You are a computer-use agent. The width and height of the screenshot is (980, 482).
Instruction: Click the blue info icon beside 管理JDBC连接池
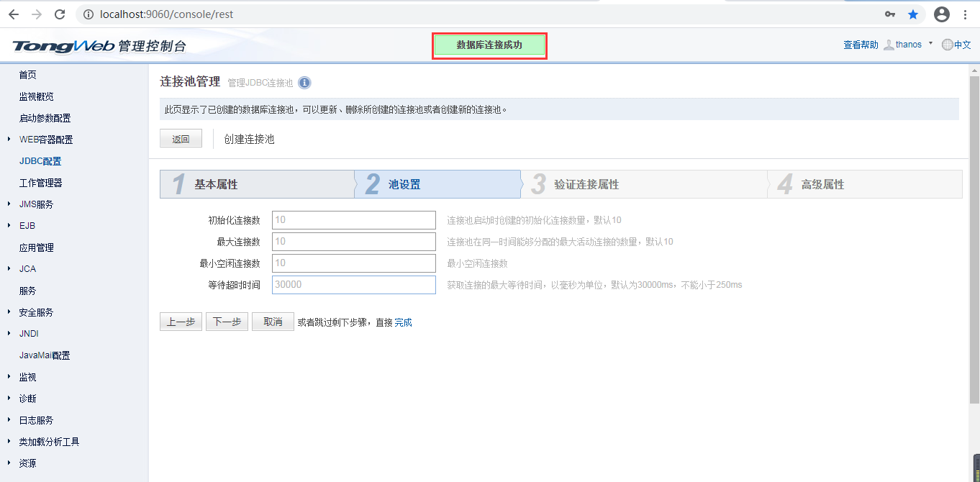[304, 83]
